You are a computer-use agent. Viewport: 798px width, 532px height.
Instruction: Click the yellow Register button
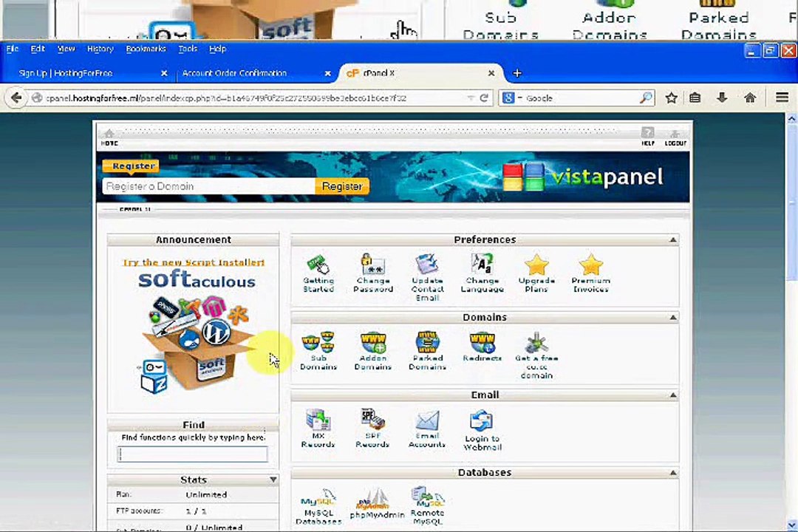coord(342,186)
